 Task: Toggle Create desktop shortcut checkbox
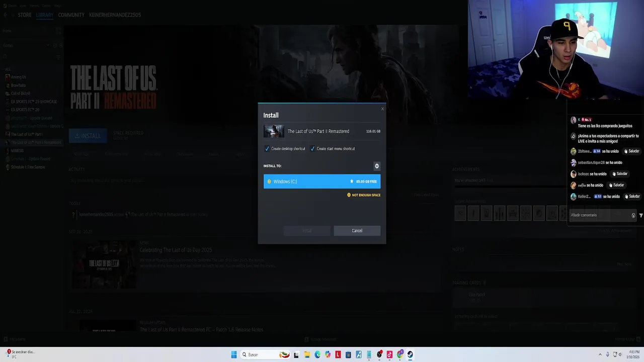click(x=267, y=149)
